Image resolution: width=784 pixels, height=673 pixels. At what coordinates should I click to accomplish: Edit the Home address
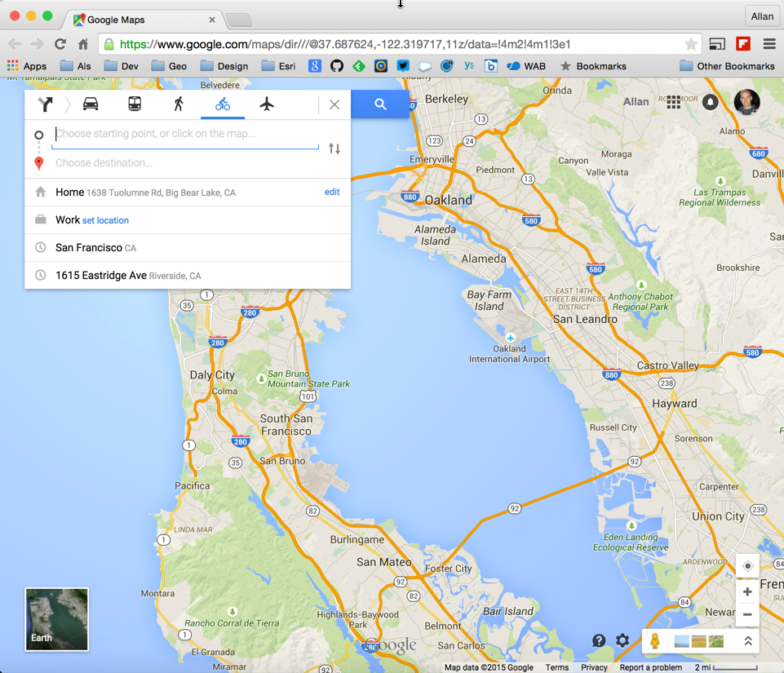[x=332, y=192]
